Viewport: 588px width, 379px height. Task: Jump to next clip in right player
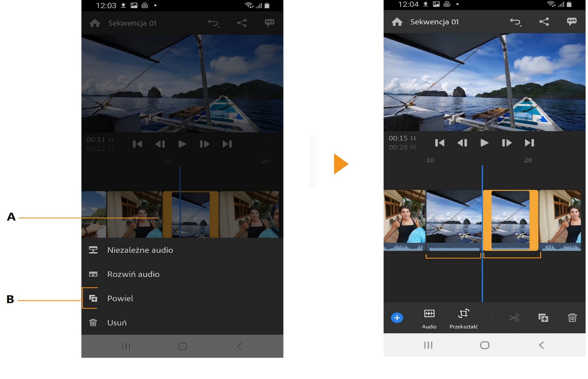(529, 143)
